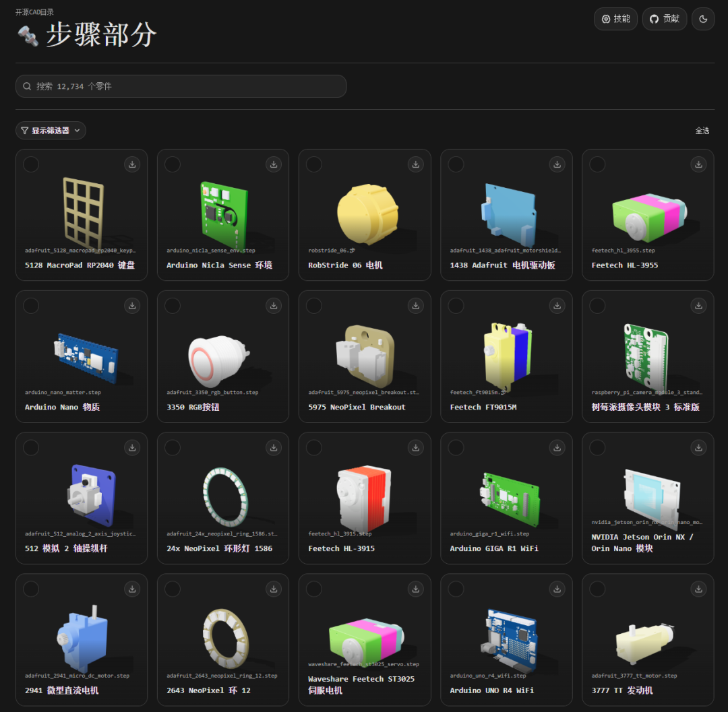
Task: Download the Arduino UNO R4 WiFi part
Action: tap(557, 589)
